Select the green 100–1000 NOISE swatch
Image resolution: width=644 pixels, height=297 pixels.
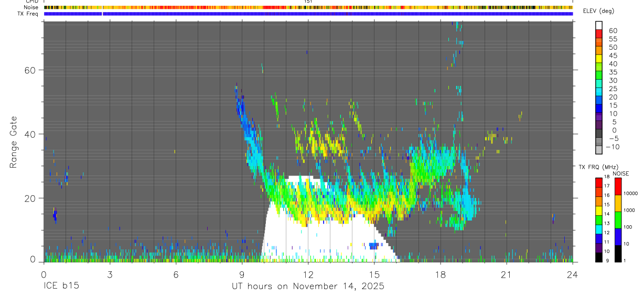618,219
